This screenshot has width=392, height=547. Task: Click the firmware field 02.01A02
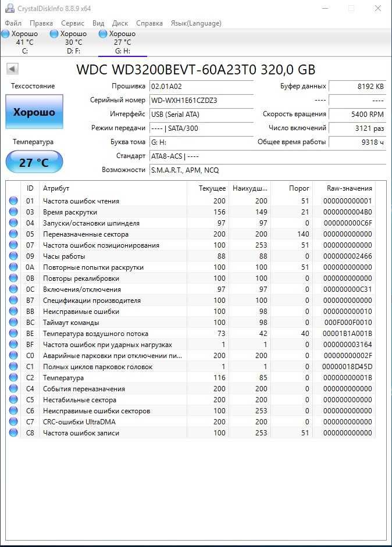pyautogui.click(x=201, y=87)
